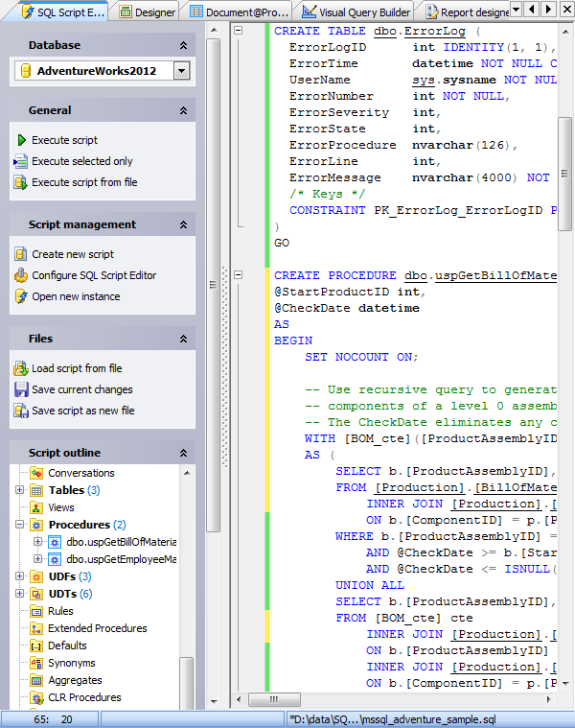Click the Execute script play icon
575x728 pixels.
[21, 140]
